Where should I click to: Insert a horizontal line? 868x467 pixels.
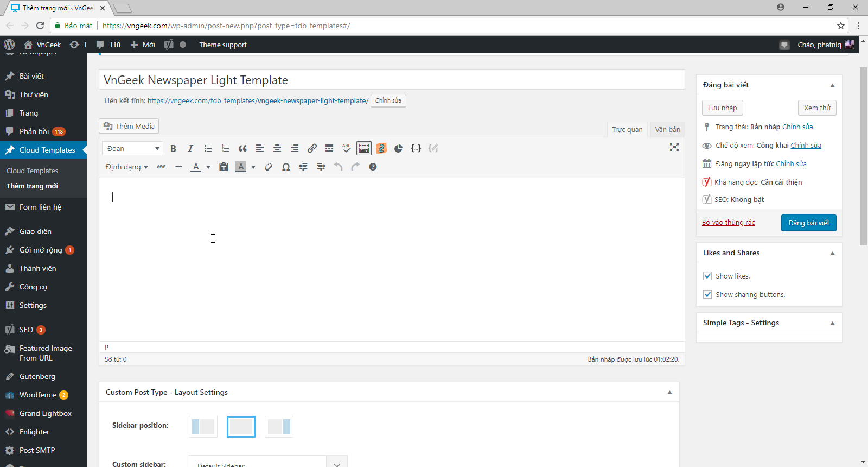click(178, 167)
